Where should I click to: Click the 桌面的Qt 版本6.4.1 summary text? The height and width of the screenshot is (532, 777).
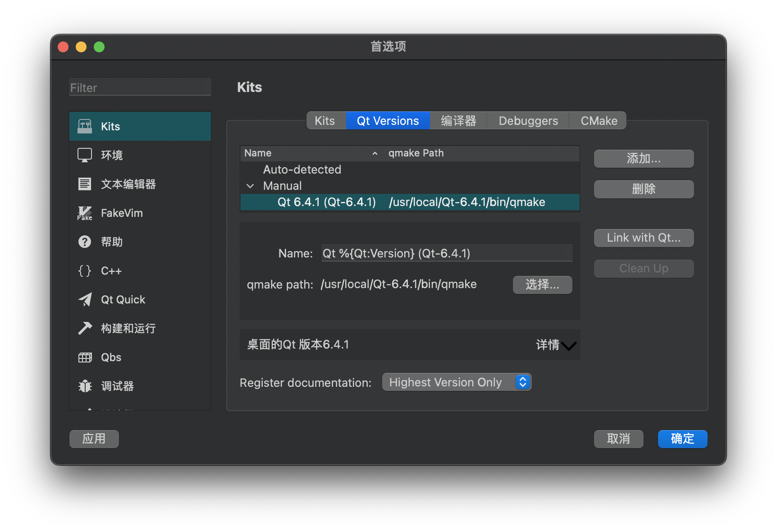coord(298,345)
